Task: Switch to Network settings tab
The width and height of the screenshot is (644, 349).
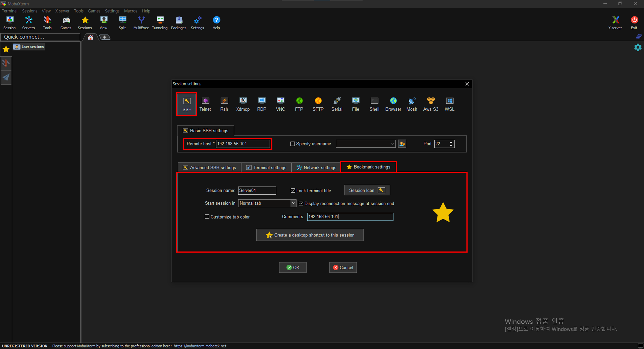Action: tap(316, 167)
